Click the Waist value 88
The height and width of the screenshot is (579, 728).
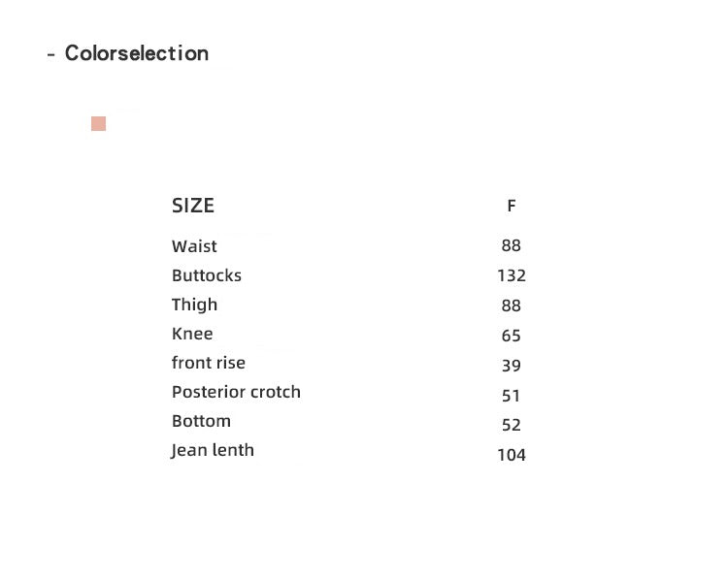(511, 245)
